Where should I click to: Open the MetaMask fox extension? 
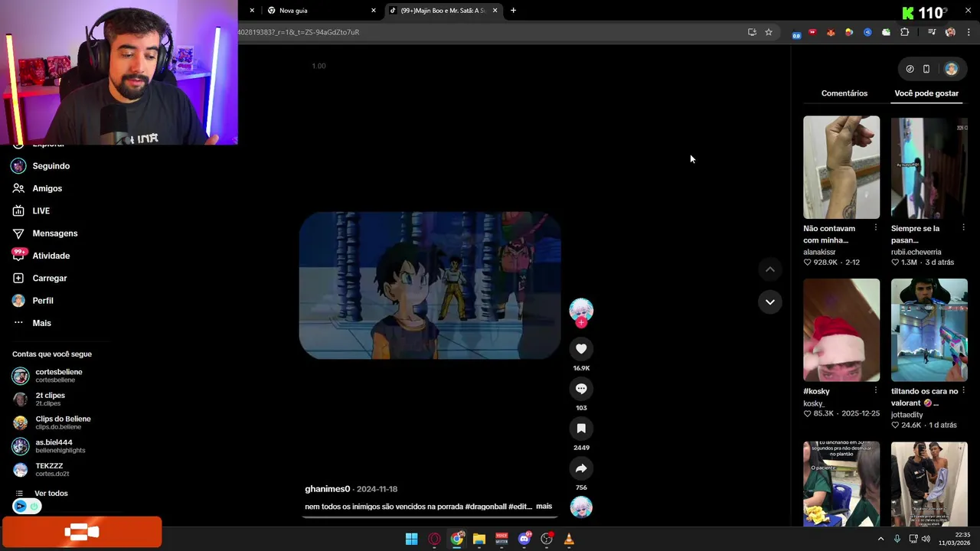[x=831, y=32]
